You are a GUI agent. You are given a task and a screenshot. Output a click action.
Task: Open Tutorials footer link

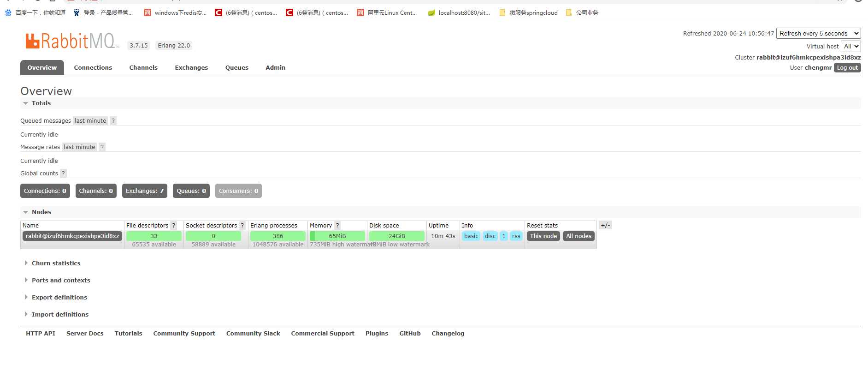click(x=129, y=334)
